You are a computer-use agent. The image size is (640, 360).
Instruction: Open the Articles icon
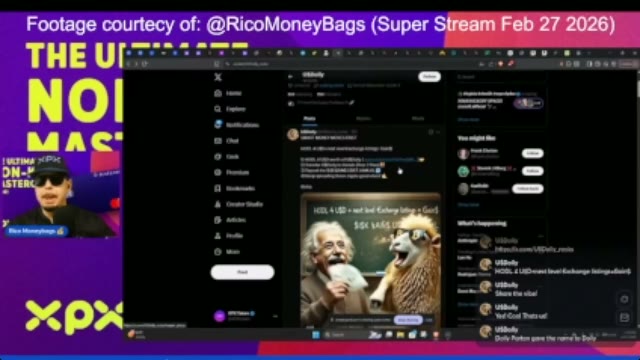click(218, 220)
